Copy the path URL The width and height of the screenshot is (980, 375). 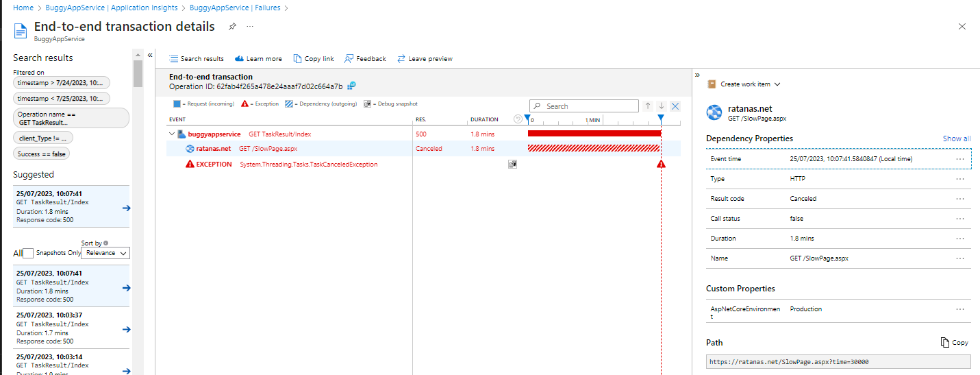(955, 342)
